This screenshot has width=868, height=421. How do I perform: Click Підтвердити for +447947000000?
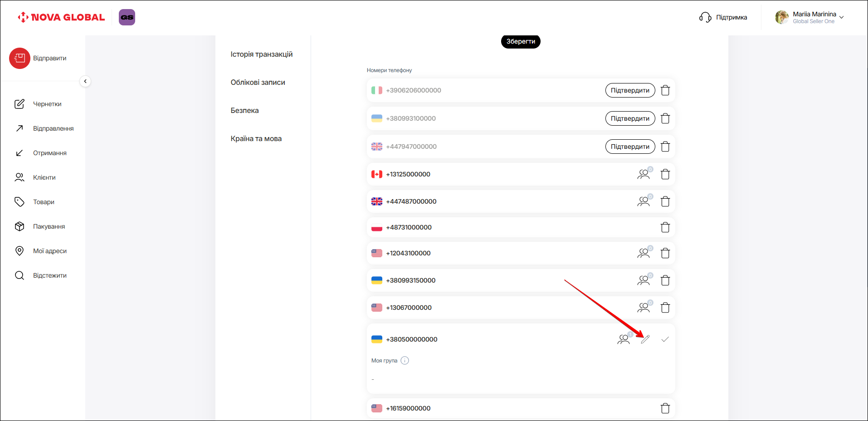click(630, 147)
